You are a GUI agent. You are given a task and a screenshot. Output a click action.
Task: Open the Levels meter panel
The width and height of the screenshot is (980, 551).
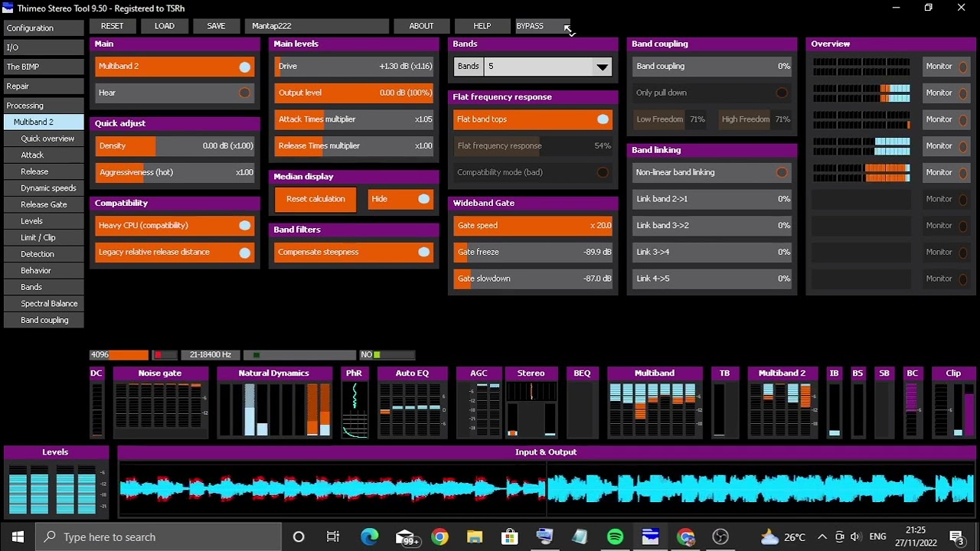(55, 482)
